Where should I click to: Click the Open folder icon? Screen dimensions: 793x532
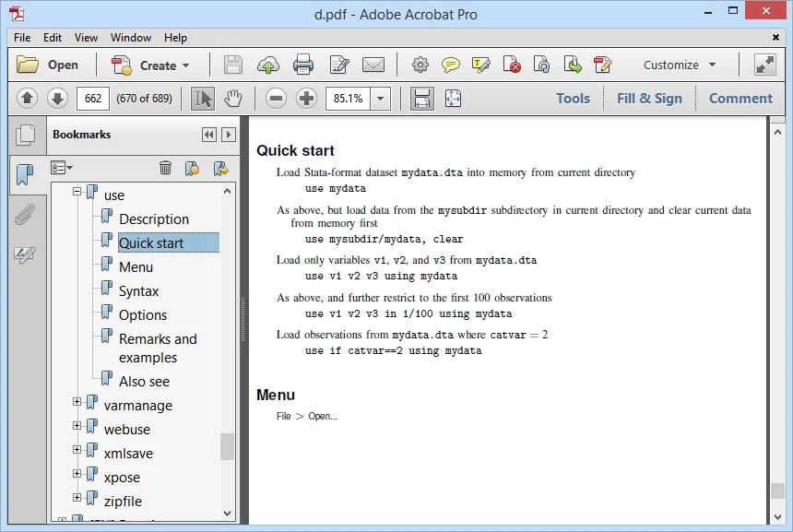[28, 65]
